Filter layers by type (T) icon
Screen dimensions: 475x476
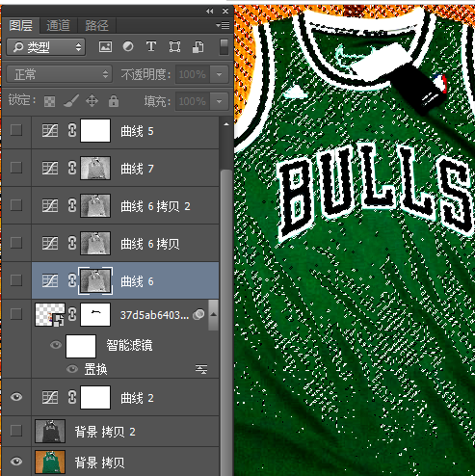pos(151,46)
